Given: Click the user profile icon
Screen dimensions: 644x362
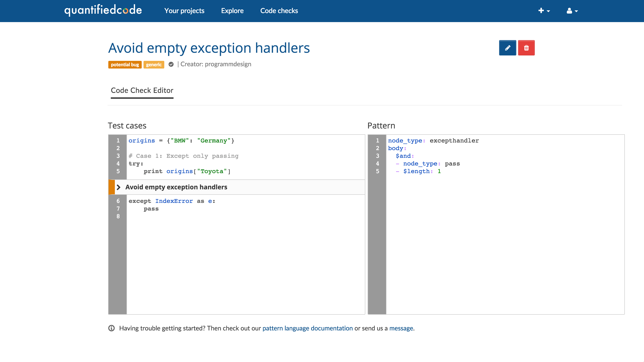Looking at the screenshot, I should (569, 11).
